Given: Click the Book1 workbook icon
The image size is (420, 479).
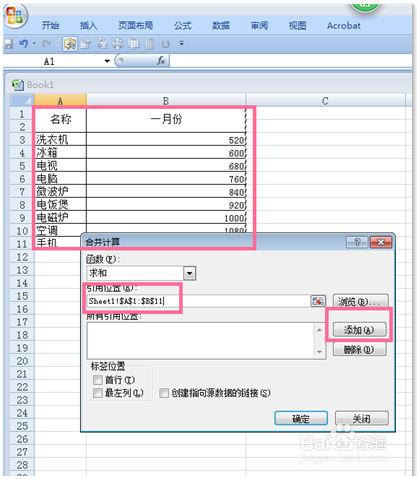Looking at the screenshot, I should pyautogui.click(x=17, y=85).
